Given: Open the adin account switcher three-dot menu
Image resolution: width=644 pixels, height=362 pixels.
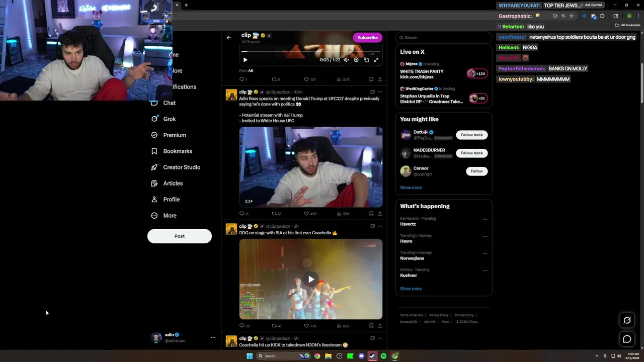Looking at the screenshot, I should point(213,337).
